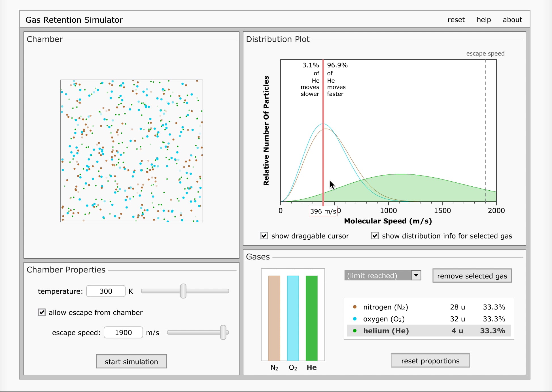Click reset in the top menu
This screenshot has height=392, width=552.
[x=456, y=20]
